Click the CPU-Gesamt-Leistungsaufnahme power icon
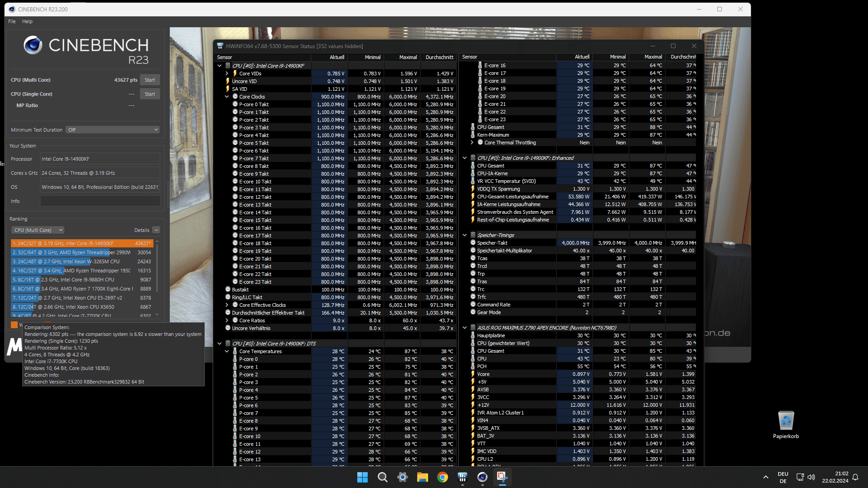Image resolution: width=868 pixels, height=488 pixels. click(473, 197)
